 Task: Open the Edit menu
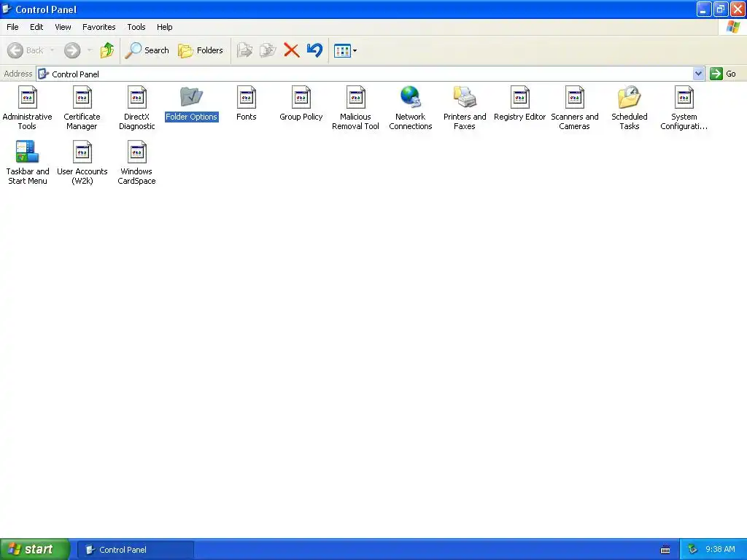(x=36, y=27)
